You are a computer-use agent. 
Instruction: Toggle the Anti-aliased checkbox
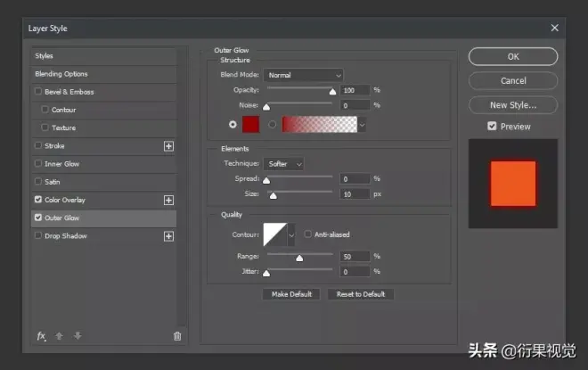pyautogui.click(x=308, y=234)
